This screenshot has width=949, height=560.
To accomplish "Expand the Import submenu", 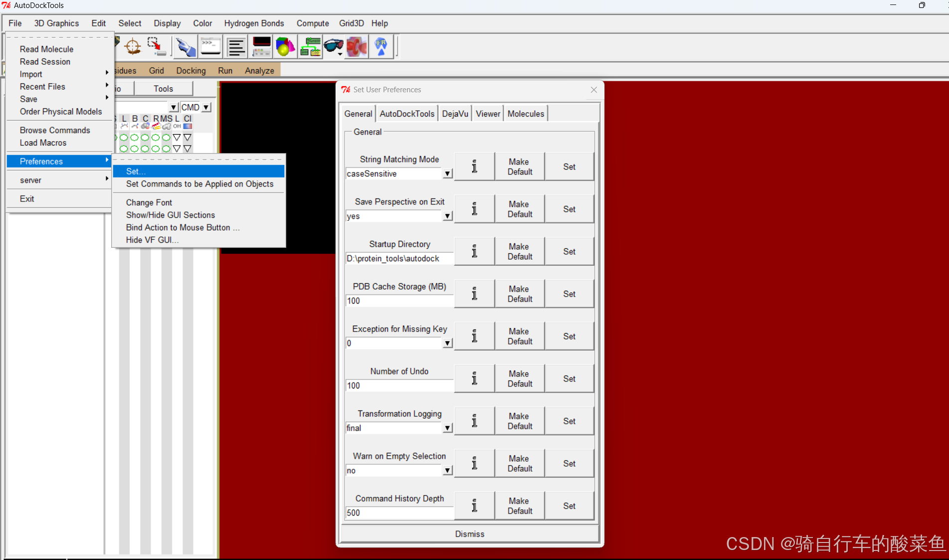I will coord(60,74).
